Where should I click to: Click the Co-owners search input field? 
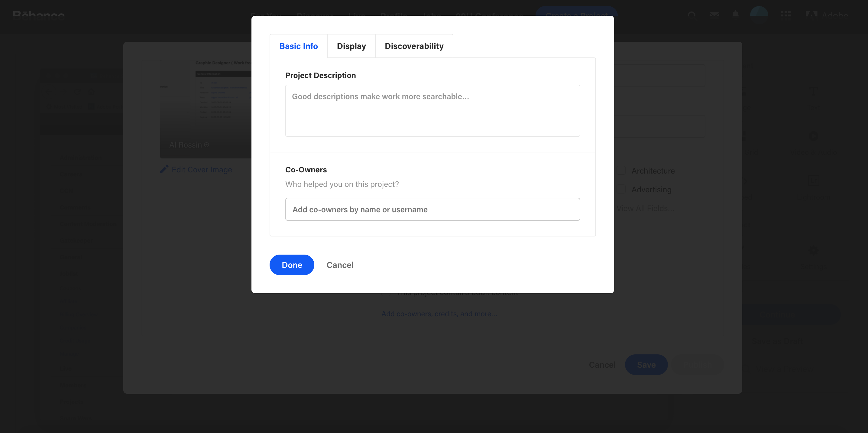[x=432, y=209]
